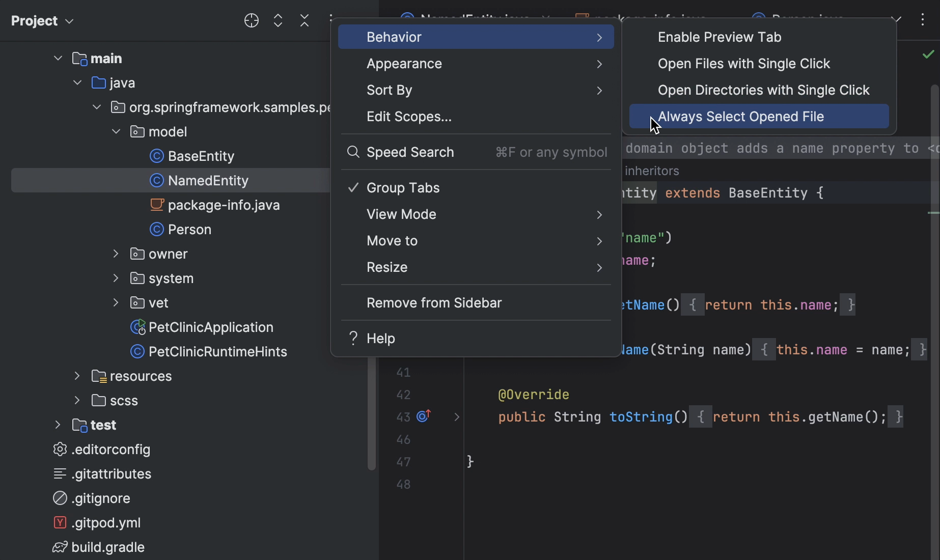The width and height of the screenshot is (940, 560).
Task: Open the Sort By submenu
Action: (x=389, y=90)
